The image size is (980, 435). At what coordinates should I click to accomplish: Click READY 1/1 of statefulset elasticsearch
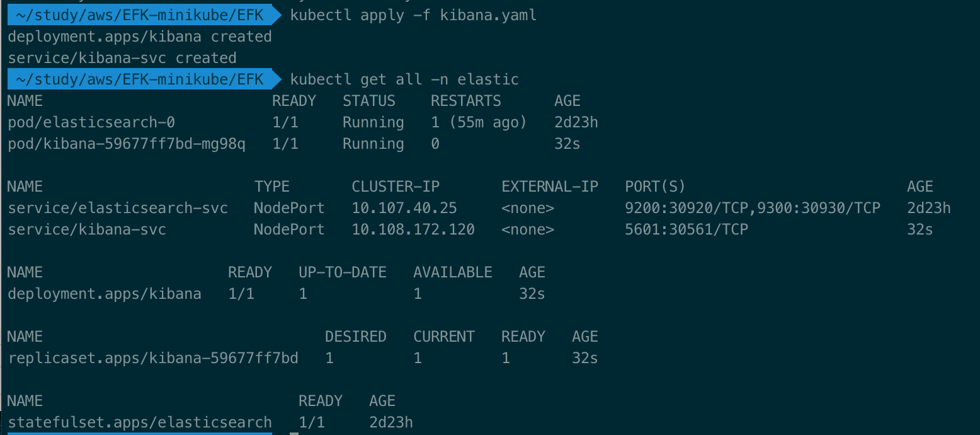click(x=312, y=422)
